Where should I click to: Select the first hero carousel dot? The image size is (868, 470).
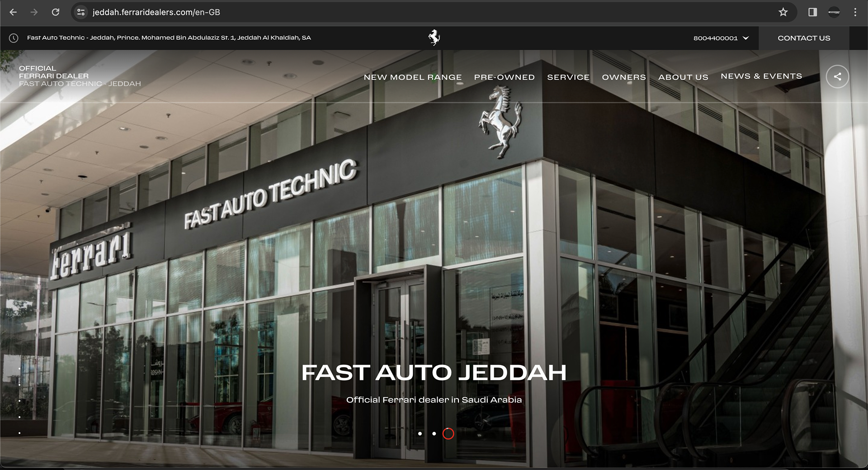[x=420, y=433]
